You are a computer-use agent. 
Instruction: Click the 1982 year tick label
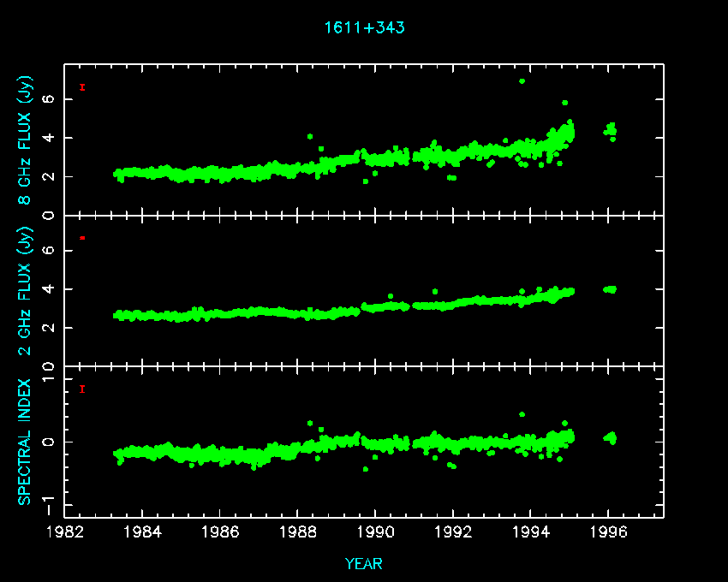pyautogui.click(x=65, y=532)
